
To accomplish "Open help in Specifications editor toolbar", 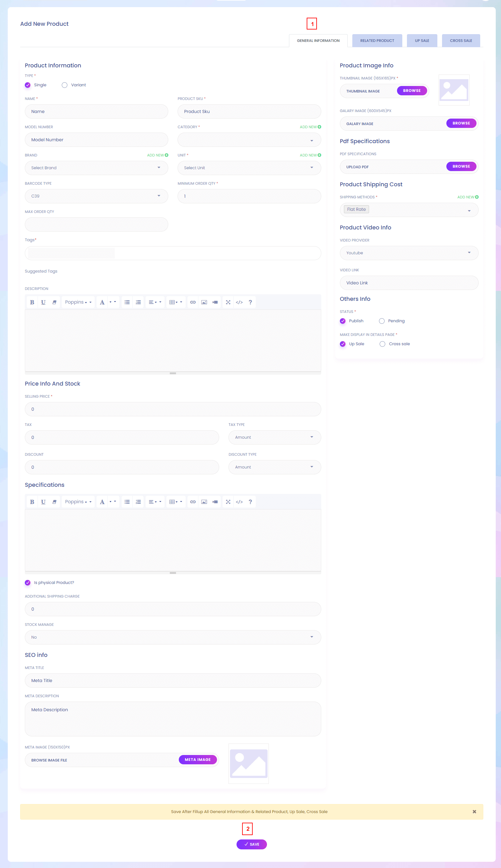I will (x=250, y=502).
